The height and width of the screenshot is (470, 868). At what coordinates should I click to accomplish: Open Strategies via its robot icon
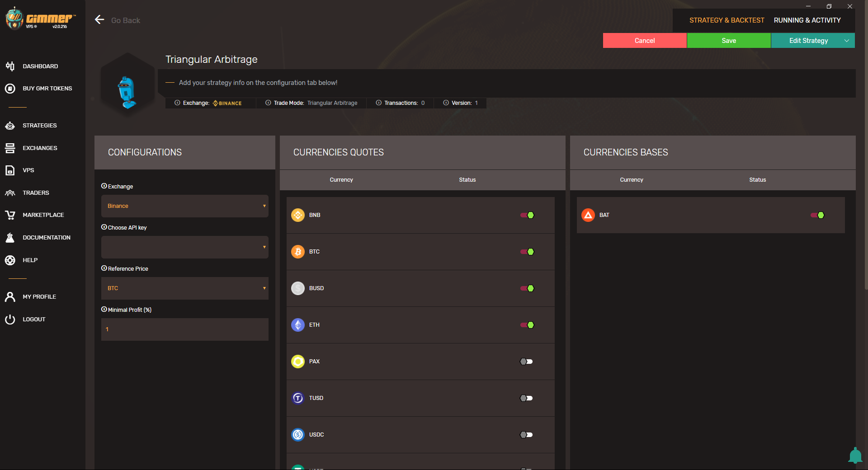point(10,126)
